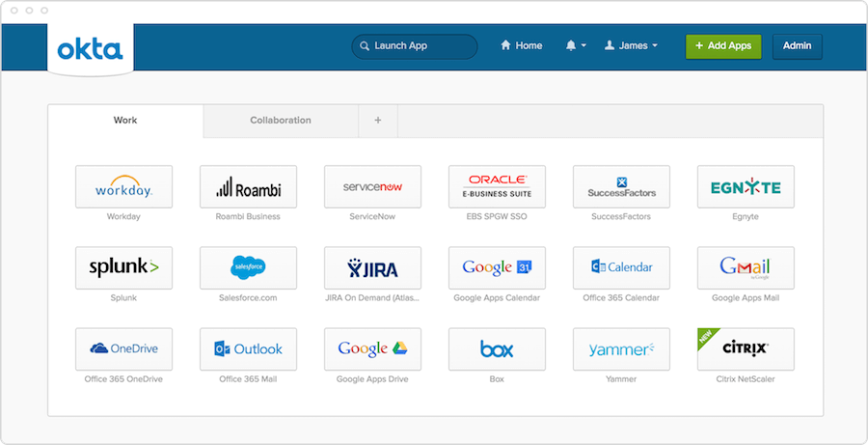
Task: Open Google Apps Mail tile
Action: (x=746, y=267)
